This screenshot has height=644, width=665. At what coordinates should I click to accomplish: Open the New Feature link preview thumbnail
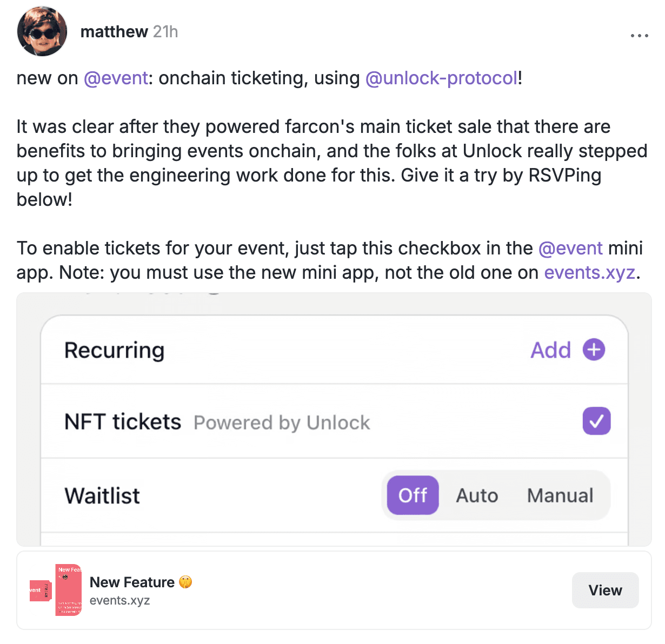pyautogui.click(x=55, y=590)
